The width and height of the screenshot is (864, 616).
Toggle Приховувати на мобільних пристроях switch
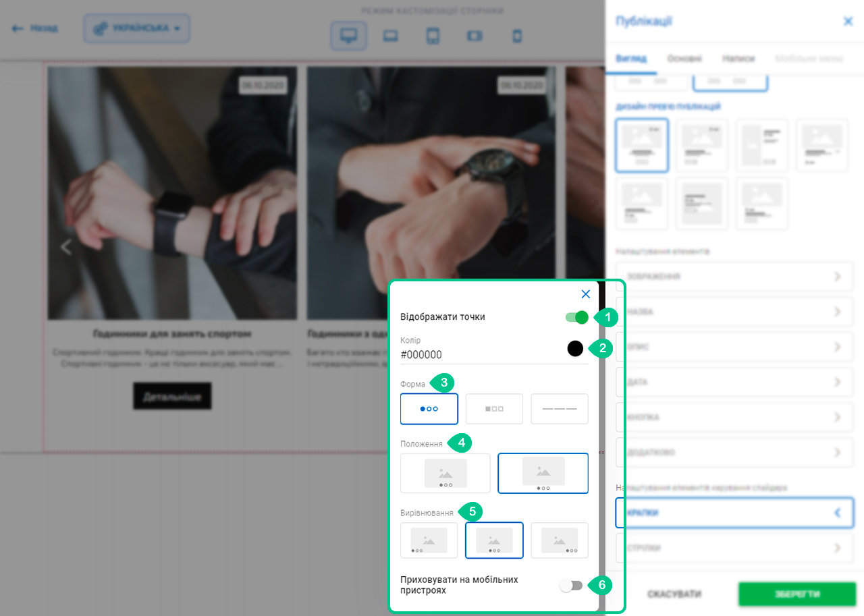point(572,585)
